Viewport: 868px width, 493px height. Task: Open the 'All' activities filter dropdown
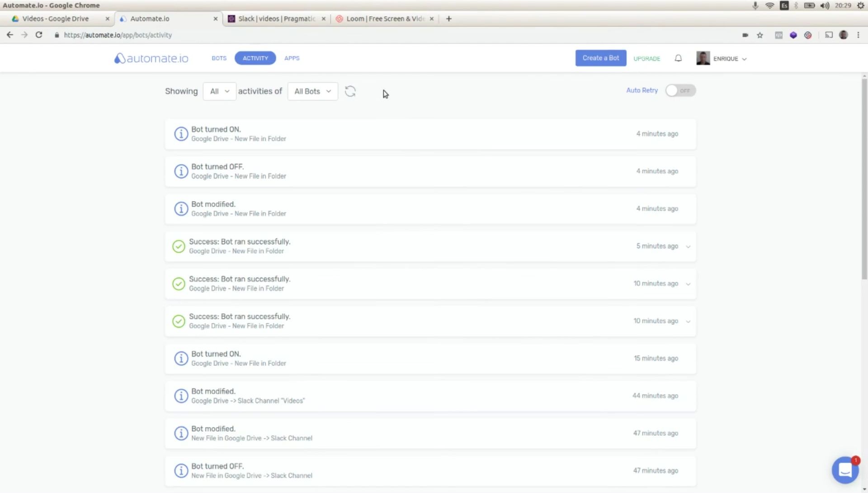pyautogui.click(x=219, y=91)
